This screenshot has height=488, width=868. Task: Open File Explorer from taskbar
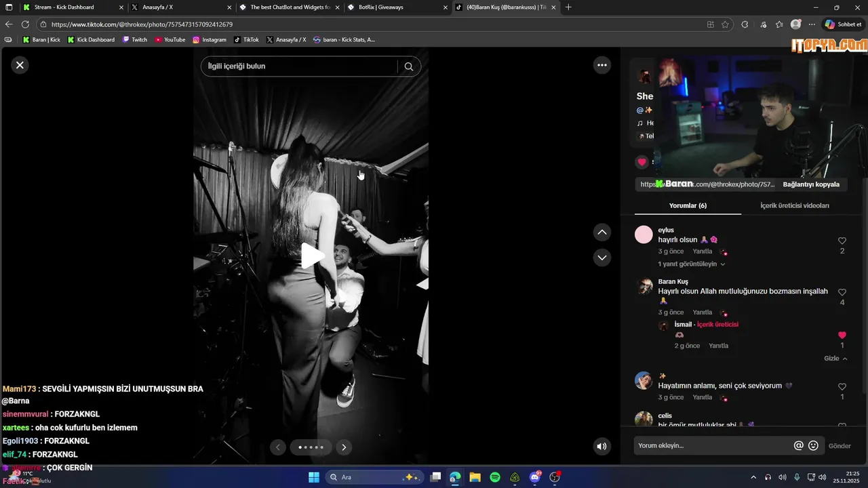pyautogui.click(x=475, y=477)
